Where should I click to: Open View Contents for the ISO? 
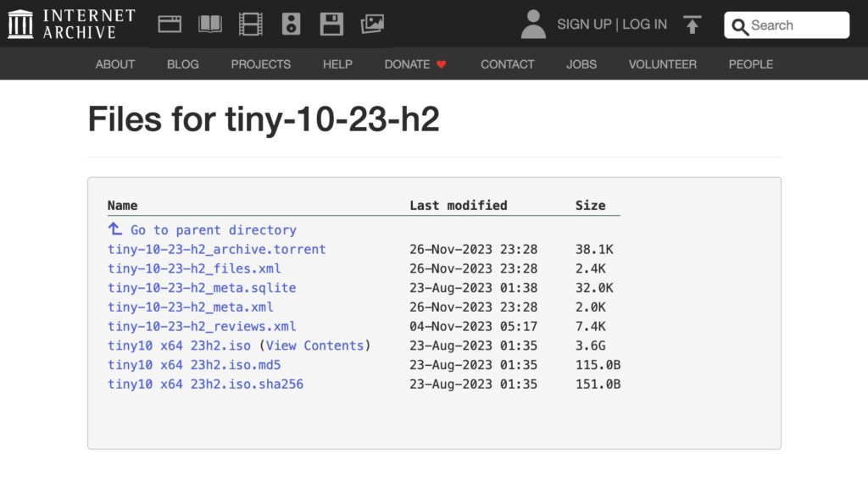[x=314, y=346]
